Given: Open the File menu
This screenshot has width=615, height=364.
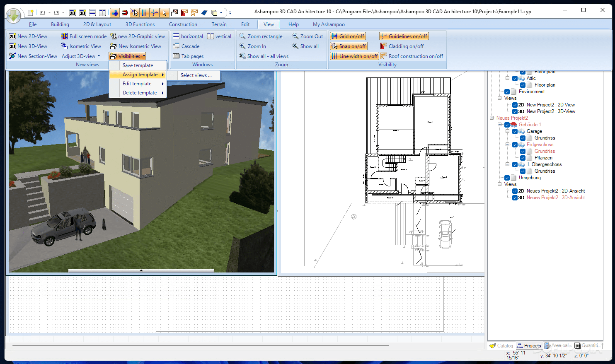Looking at the screenshot, I should point(33,24).
